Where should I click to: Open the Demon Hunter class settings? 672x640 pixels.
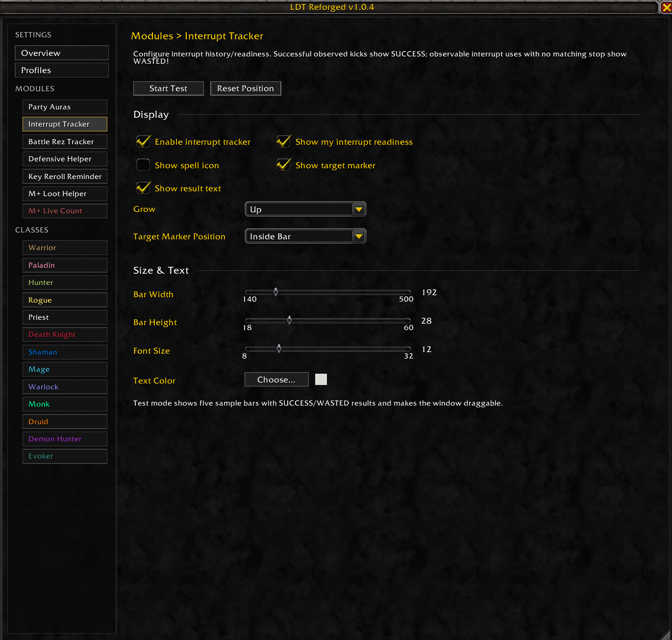click(65, 439)
